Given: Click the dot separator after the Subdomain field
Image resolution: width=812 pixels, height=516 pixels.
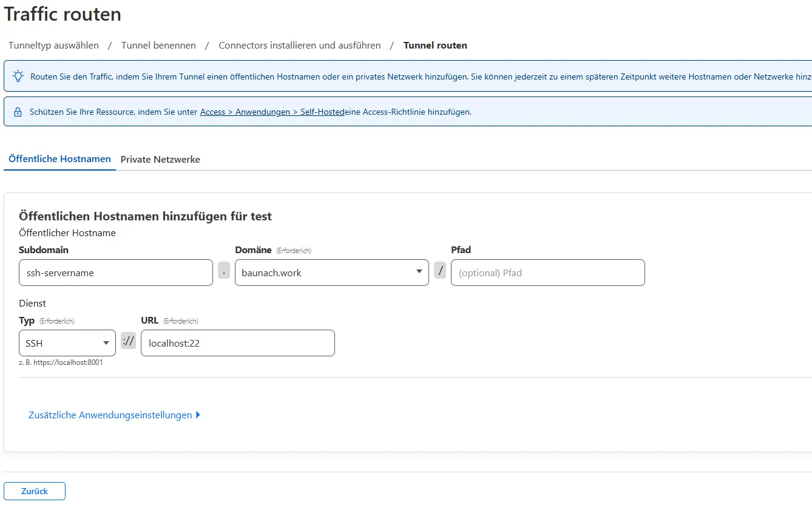Looking at the screenshot, I should point(224,273).
